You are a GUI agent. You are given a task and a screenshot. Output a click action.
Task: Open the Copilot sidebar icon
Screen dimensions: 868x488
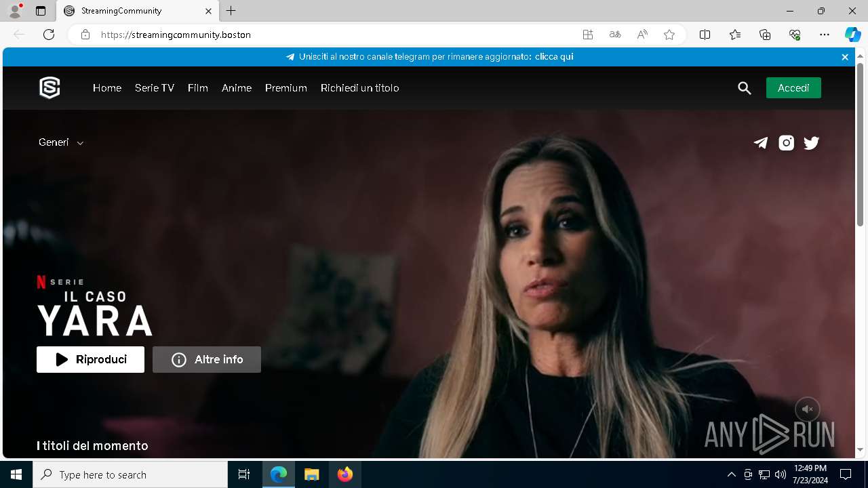pyautogui.click(x=852, y=35)
